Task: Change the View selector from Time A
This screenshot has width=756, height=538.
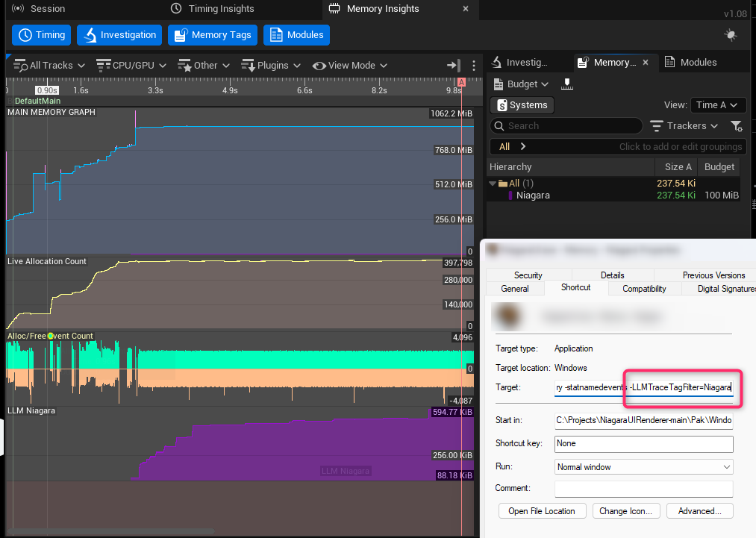Action: pyautogui.click(x=718, y=105)
